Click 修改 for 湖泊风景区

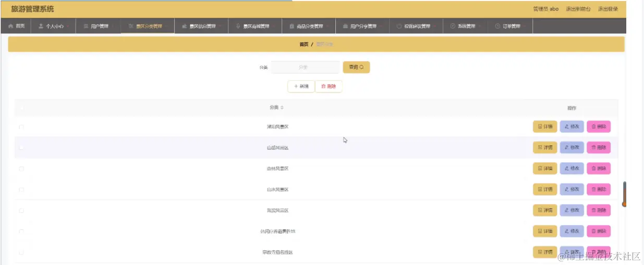pos(572,127)
